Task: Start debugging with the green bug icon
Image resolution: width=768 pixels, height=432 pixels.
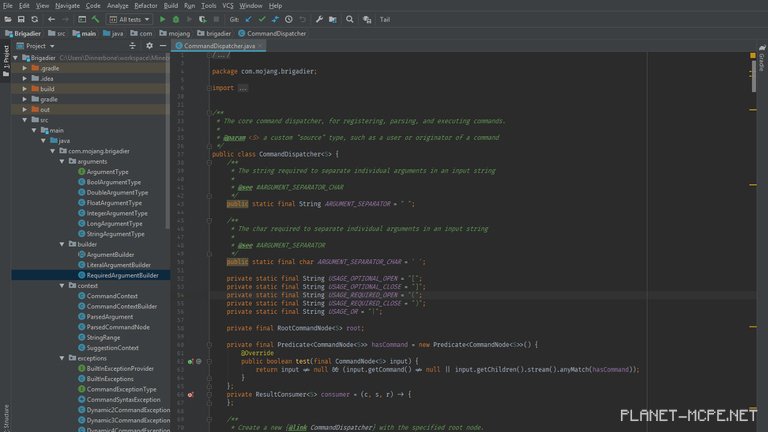Action: coord(177,19)
